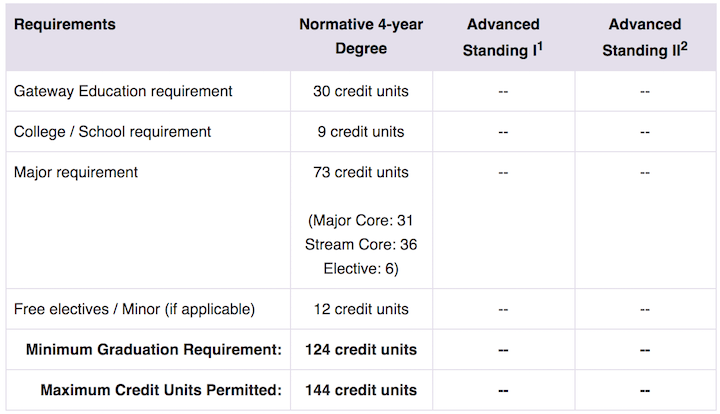Click the 73 credit units cell
Screen dimensions: 720x414
point(360,172)
